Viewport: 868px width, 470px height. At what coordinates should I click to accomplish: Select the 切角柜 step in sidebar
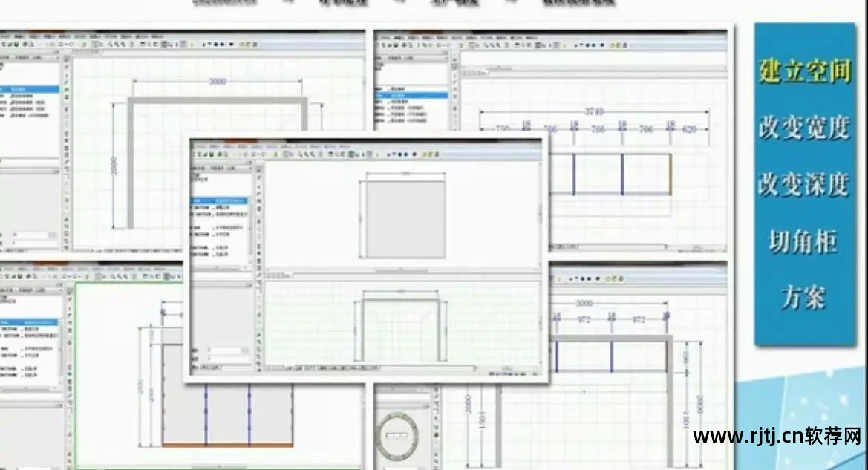pyautogui.click(x=803, y=241)
